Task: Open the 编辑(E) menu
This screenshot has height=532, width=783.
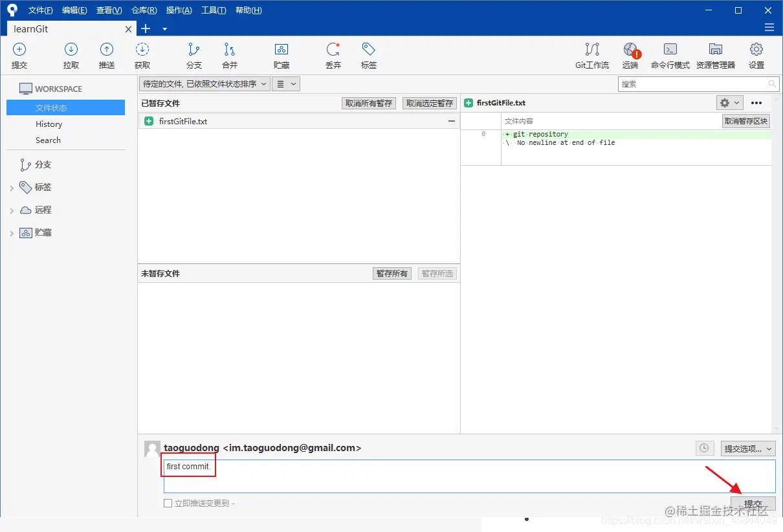Action: click(x=74, y=10)
